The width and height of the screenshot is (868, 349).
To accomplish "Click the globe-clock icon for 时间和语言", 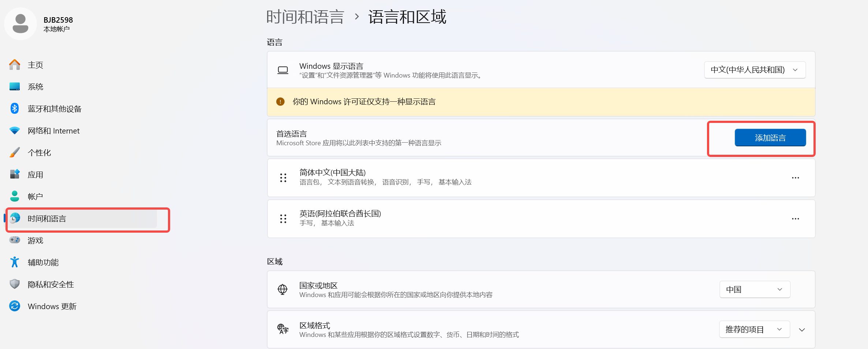I will [15, 218].
